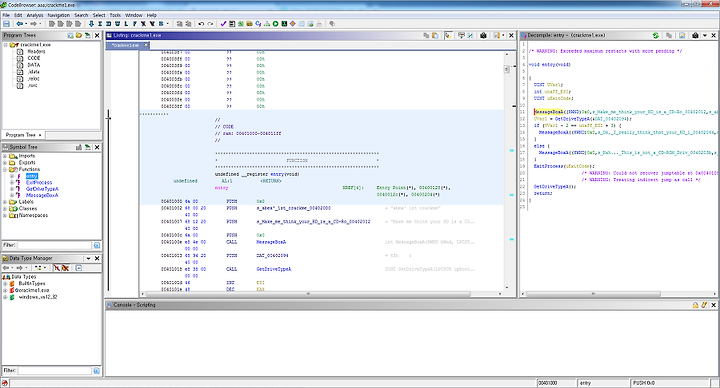Click the Listing copy icon
Screen dimensions: 720x388
click(426, 35)
